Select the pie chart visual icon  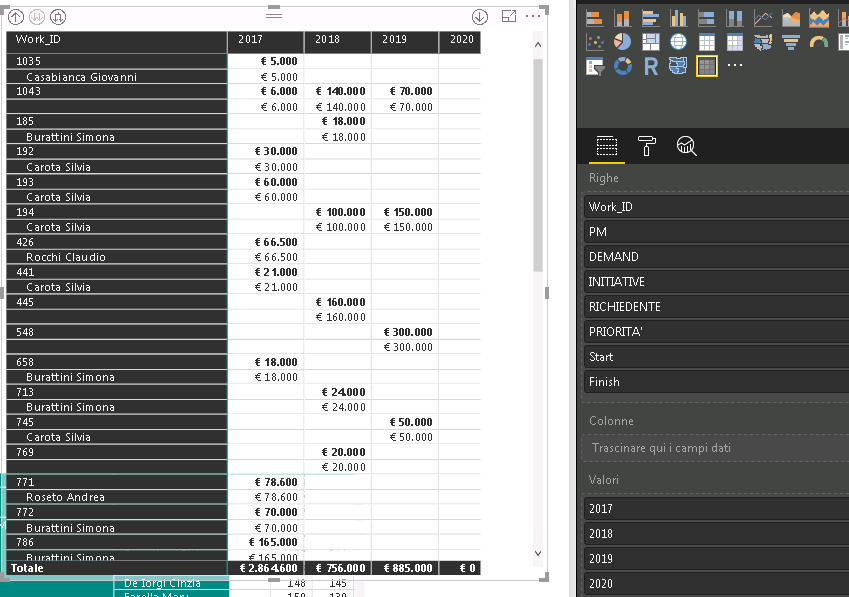coord(623,42)
